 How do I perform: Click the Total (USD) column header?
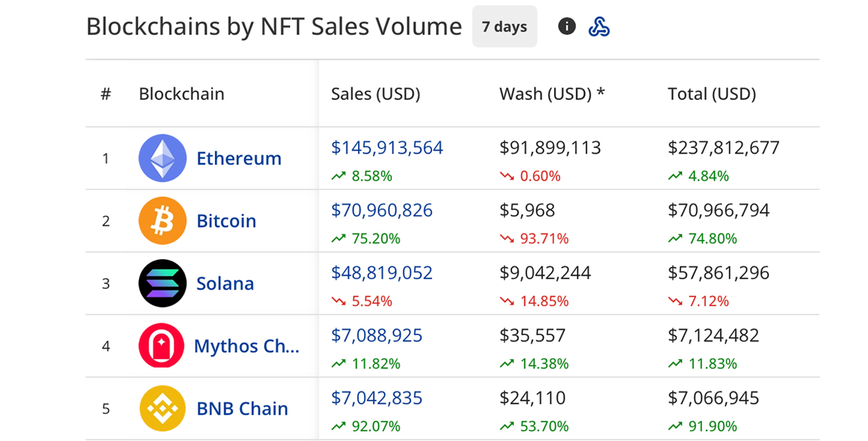click(x=712, y=94)
